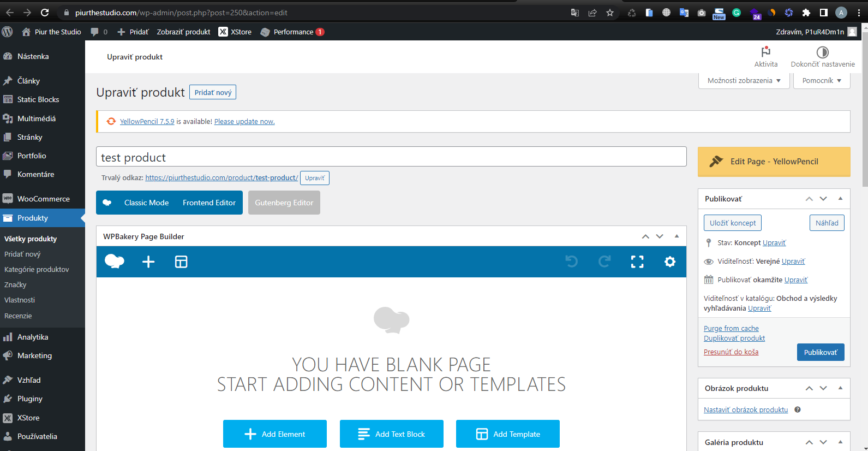This screenshot has height=451, width=868.
Task: Click Please update now link
Action: point(244,121)
